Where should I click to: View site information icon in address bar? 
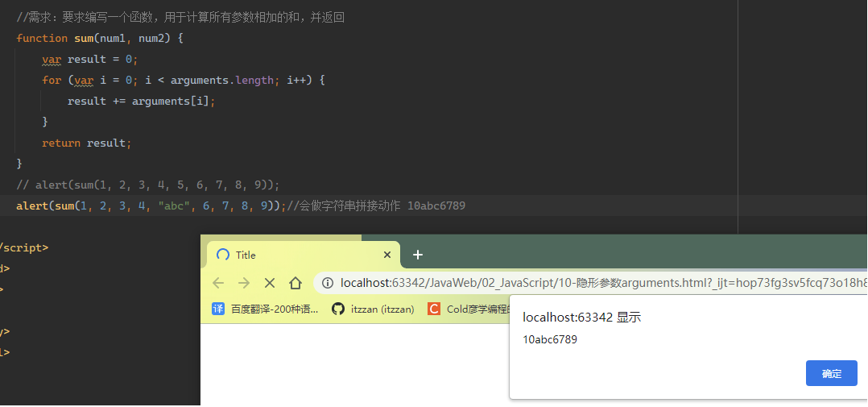(328, 283)
